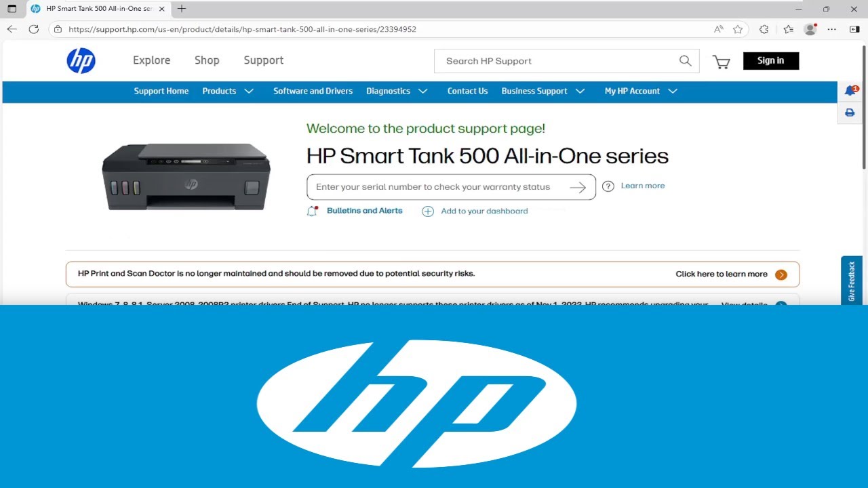Click the Sign in button

pos(771,61)
